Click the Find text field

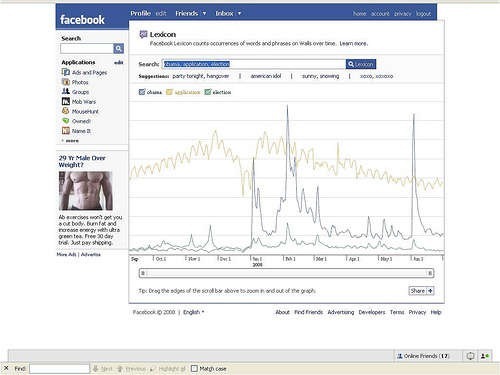point(59,369)
